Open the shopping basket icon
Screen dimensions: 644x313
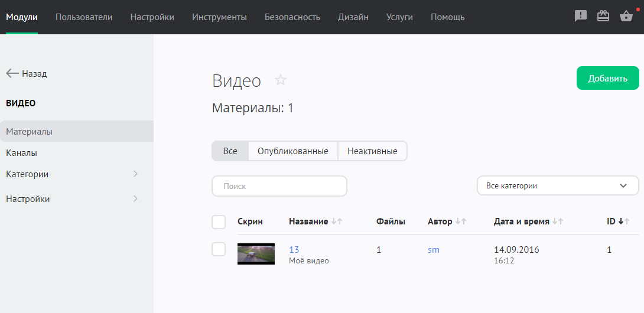point(626,17)
